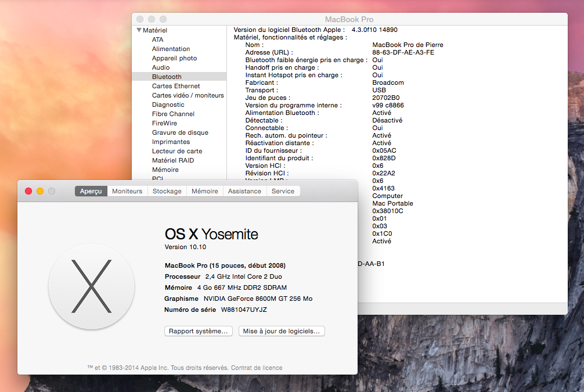Click the processor value 2,4 GHz Intel Core 2 Duo

point(244,276)
